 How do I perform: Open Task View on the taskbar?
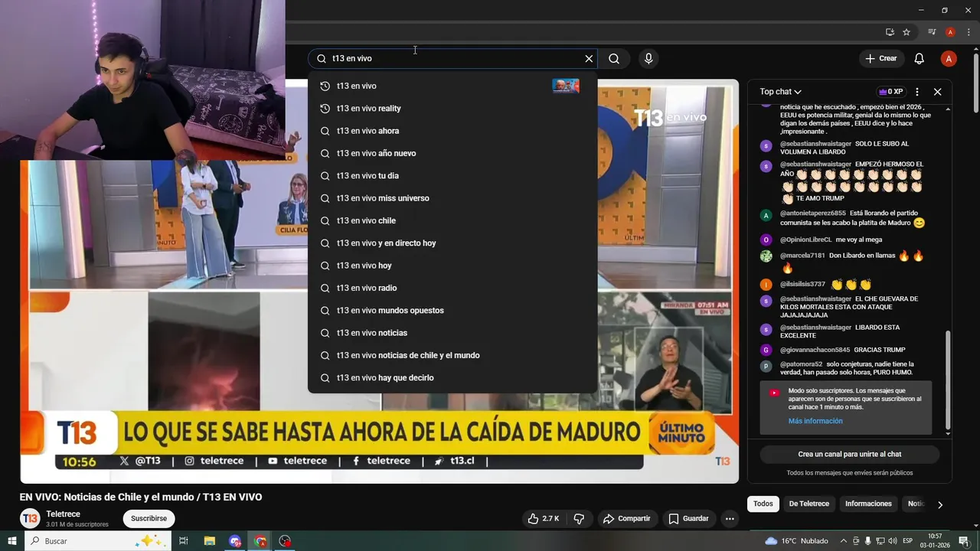[x=184, y=541]
